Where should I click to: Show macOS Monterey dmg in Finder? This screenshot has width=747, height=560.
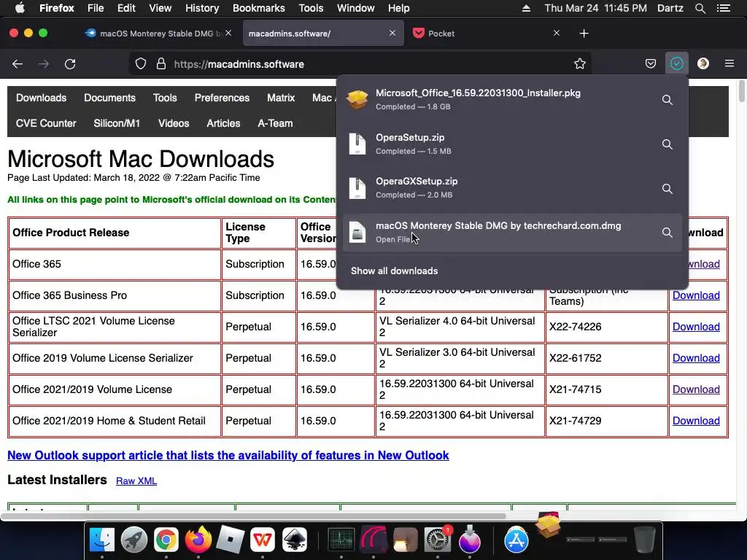(x=667, y=233)
